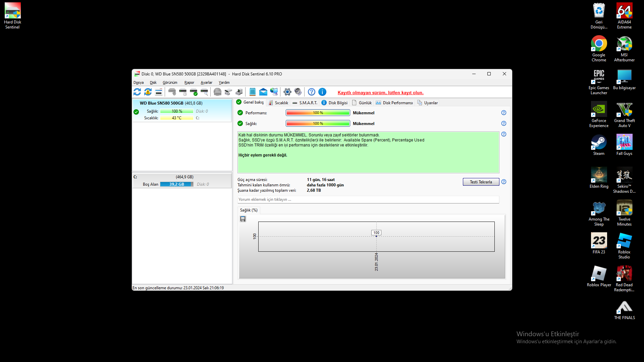Select Geri Dönüşüm recycle bin icon
Viewport: 644px width, 362px height.
click(x=599, y=16)
